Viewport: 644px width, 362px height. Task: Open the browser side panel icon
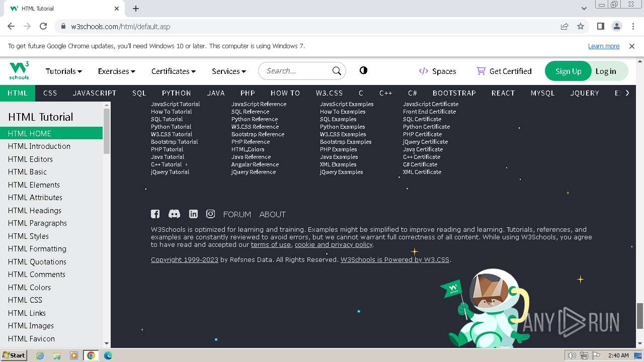[x=600, y=26]
